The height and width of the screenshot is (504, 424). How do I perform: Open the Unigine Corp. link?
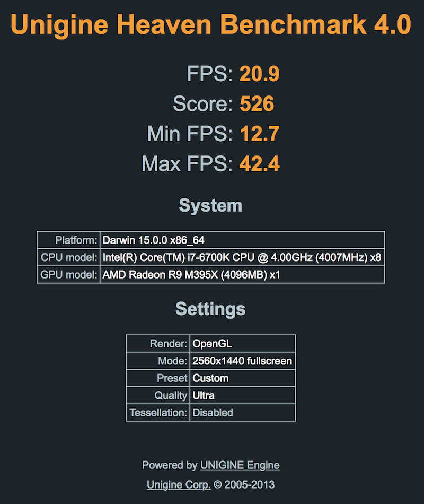179,484
